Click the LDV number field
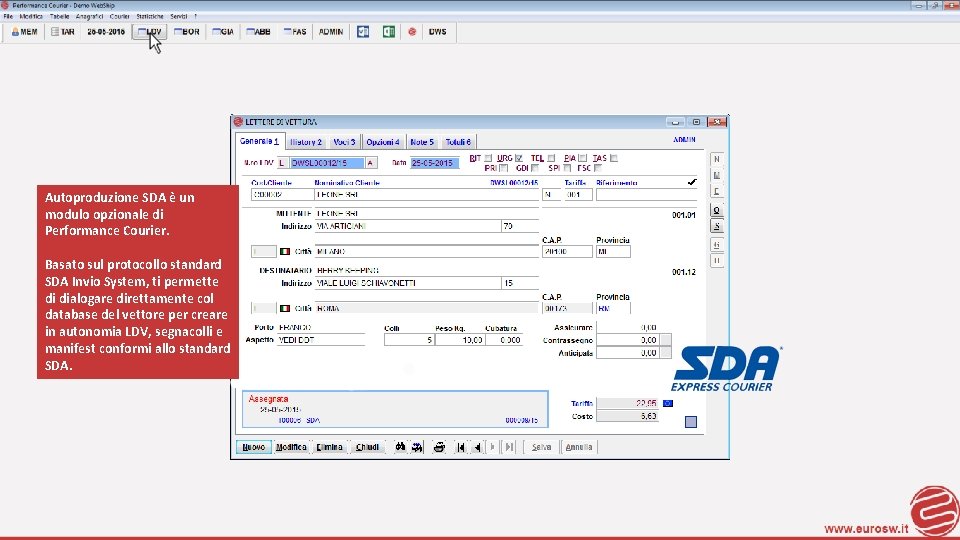Screen dimensions: 960x540 point(326,163)
